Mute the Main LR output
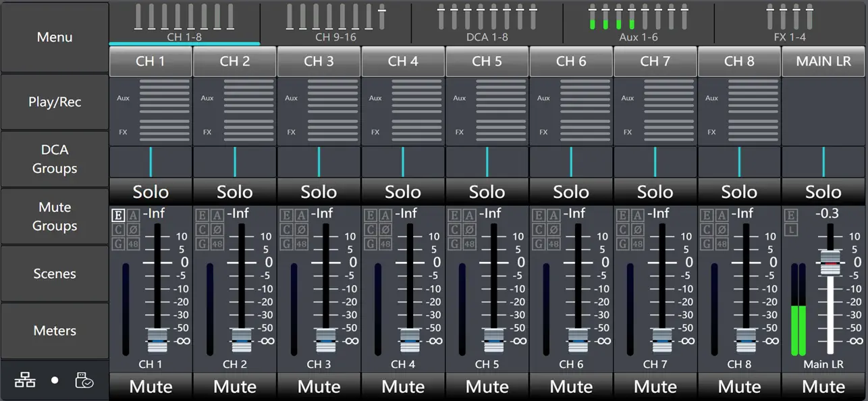Viewport: 868px width, 401px height. click(x=823, y=387)
